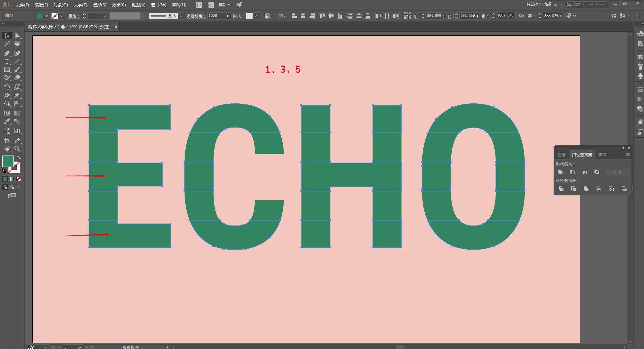
Task: Choose the Direct Selection tool
Action: 18,35
